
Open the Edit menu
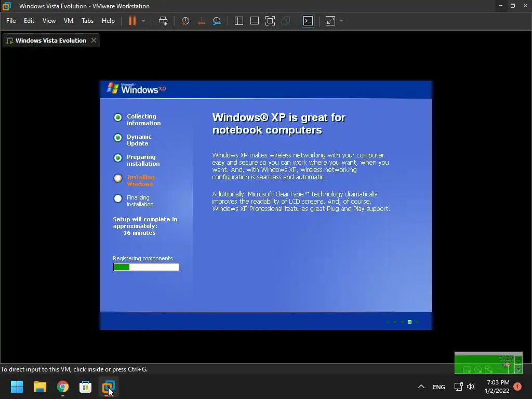(29, 21)
